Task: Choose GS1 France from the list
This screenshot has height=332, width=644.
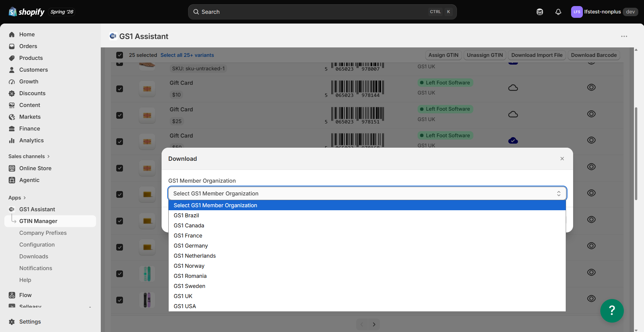Action: point(367,235)
